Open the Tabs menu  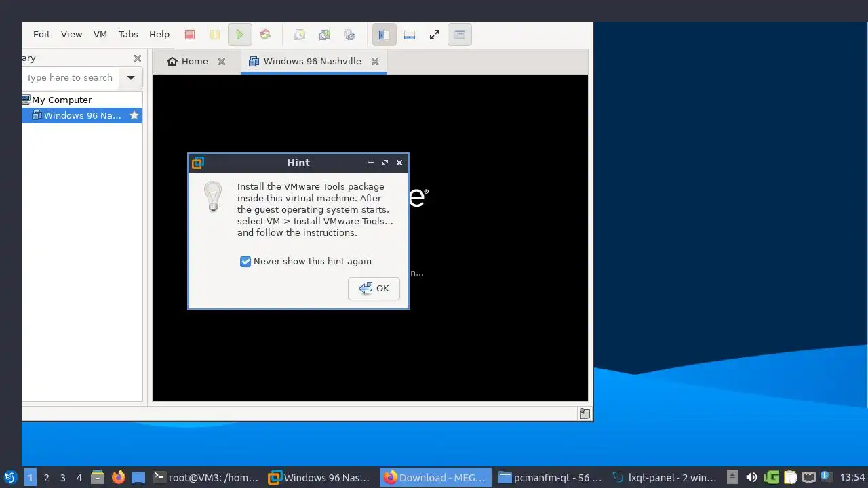pos(128,34)
